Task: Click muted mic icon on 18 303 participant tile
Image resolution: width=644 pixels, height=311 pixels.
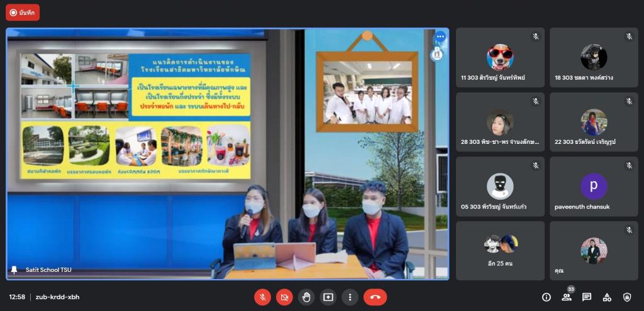Action: click(x=629, y=36)
